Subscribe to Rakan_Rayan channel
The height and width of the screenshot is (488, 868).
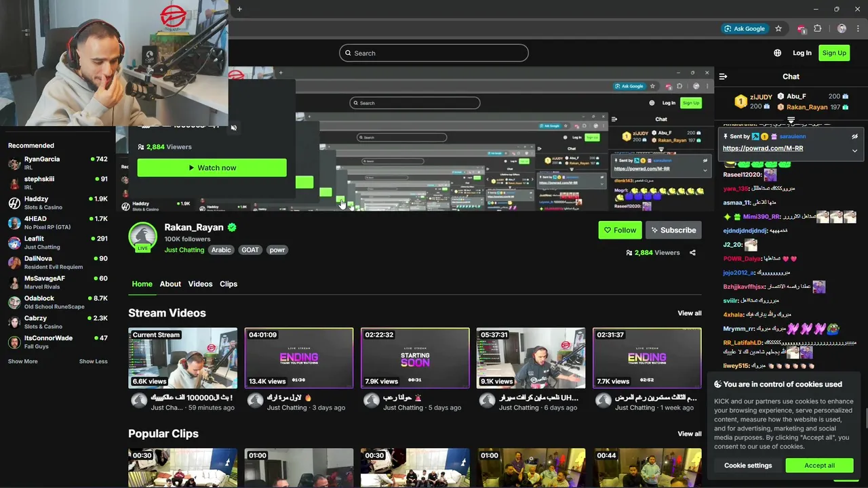pos(673,230)
